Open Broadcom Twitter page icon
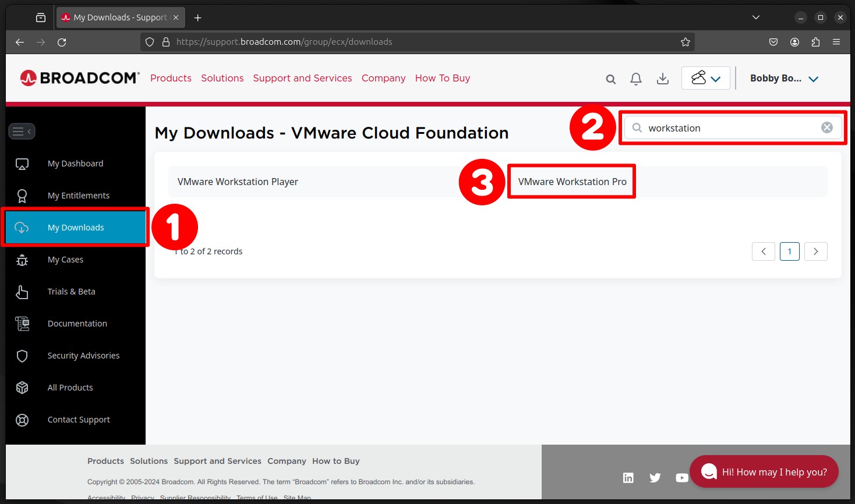The image size is (855, 504). tap(655, 478)
